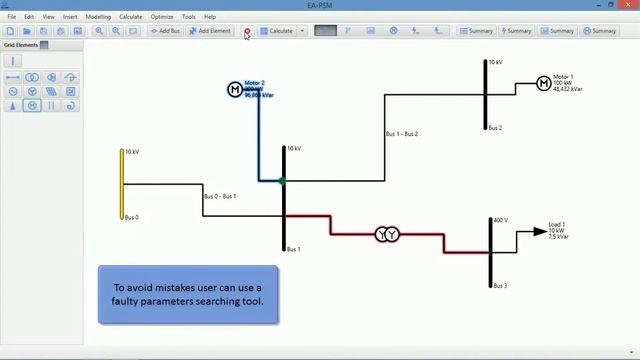Open the Tools menu
The height and width of the screenshot is (360, 640).
[x=189, y=17]
